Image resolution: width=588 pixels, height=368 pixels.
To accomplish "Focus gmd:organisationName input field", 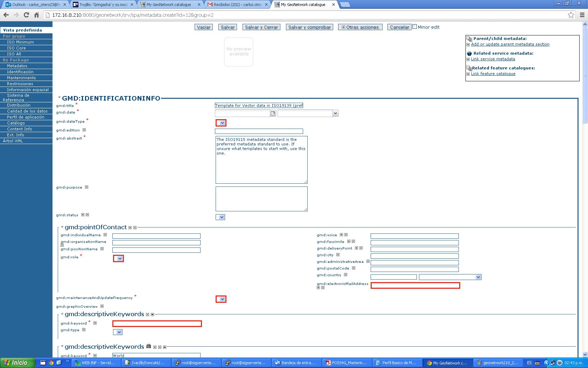I will tap(156, 243).
